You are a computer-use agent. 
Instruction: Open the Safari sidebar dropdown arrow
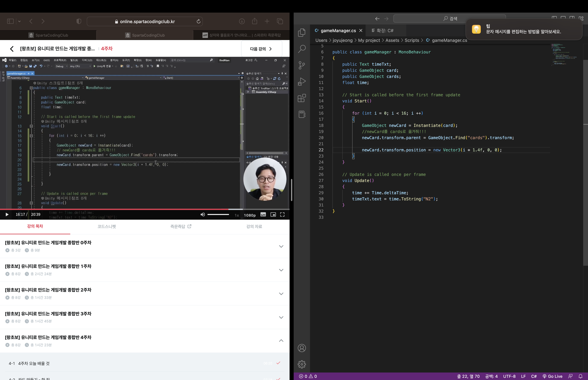19,21
